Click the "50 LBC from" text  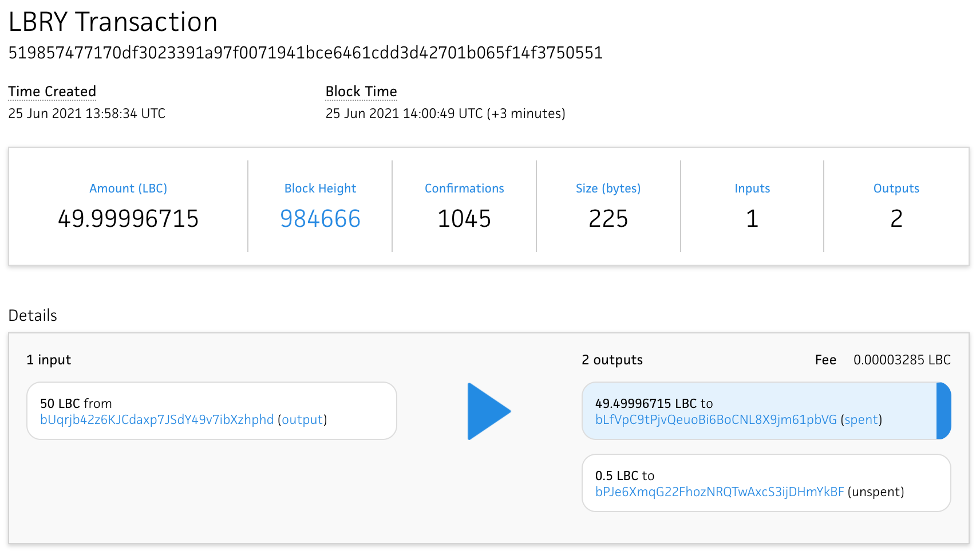(76, 404)
